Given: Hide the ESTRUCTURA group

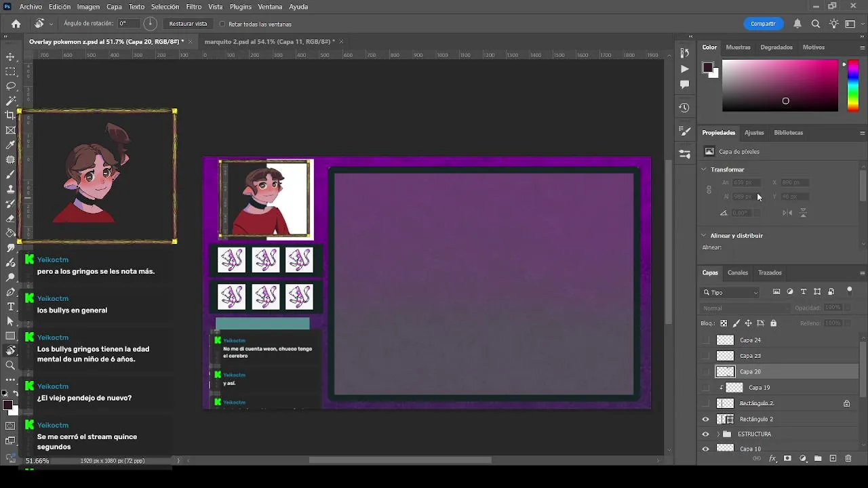Looking at the screenshot, I should pos(706,434).
